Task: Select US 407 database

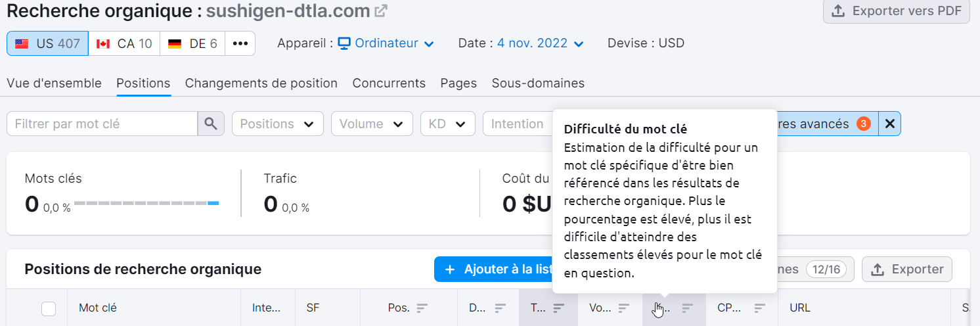Action: (47, 43)
